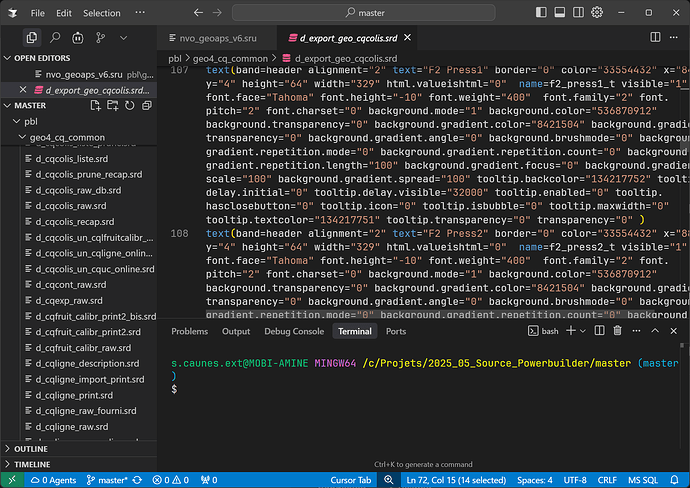Click the master branch status item
The image size is (690, 488).
point(107,480)
